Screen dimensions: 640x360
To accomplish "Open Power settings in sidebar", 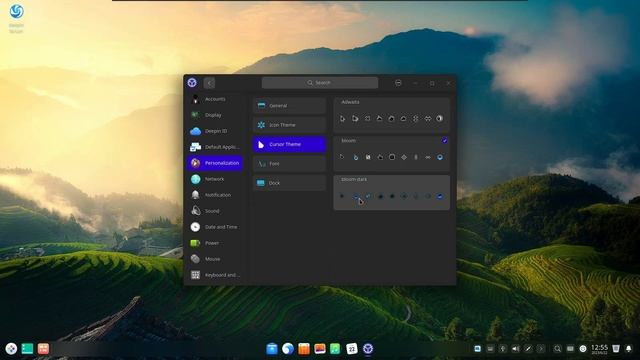I will tap(215, 243).
